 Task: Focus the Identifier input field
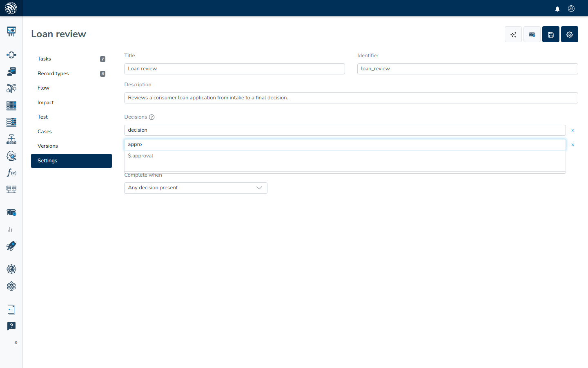click(x=468, y=69)
